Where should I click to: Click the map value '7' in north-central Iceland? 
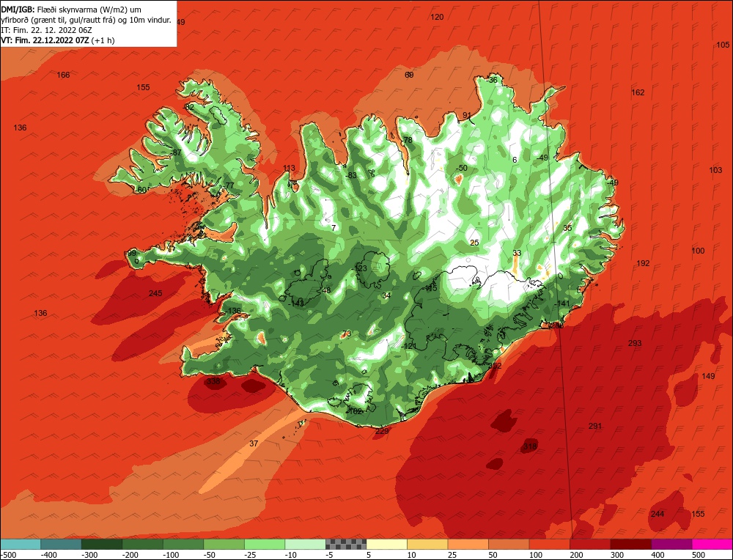[x=334, y=228]
